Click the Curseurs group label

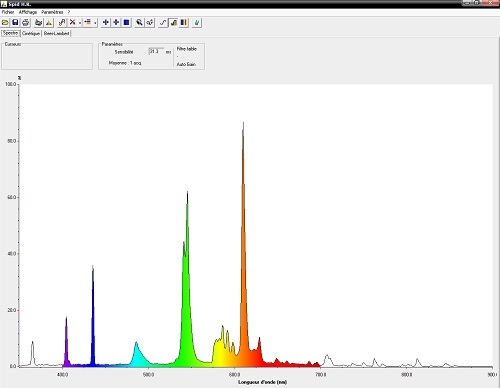coord(13,44)
